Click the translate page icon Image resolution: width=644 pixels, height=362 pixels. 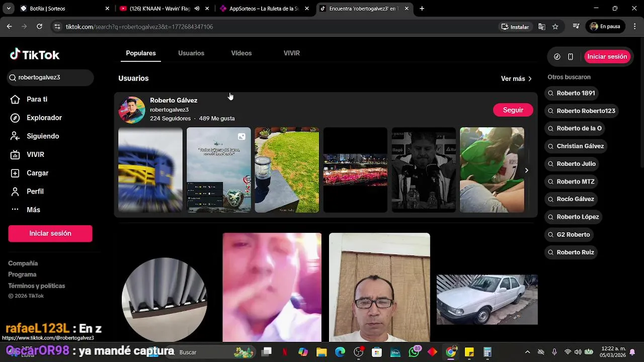[x=542, y=27]
